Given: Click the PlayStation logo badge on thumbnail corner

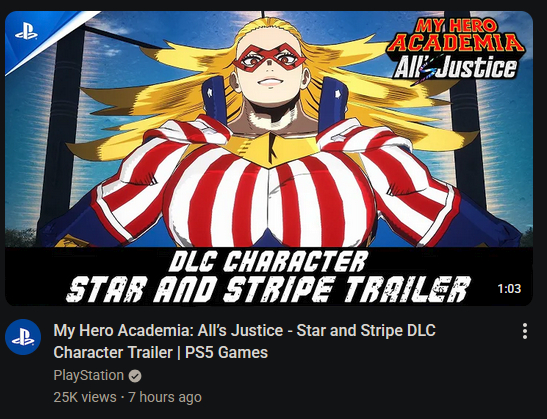Looking at the screenshot, I should (x=27, y=34).
